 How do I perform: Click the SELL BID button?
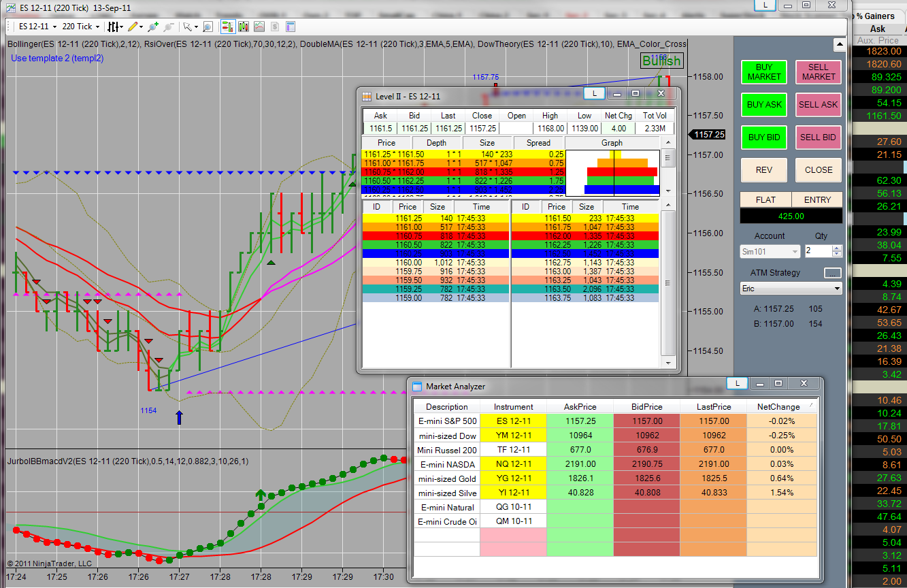[819, 137]
